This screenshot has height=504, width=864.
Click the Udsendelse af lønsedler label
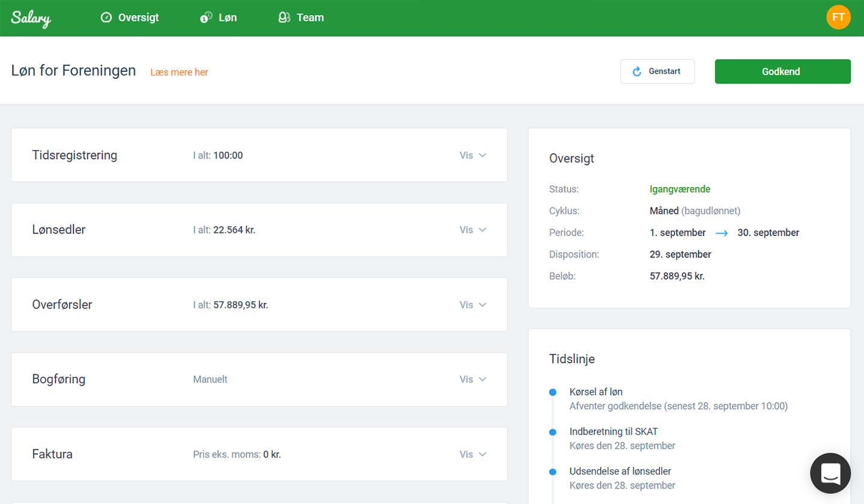click(x=620, y=471)
